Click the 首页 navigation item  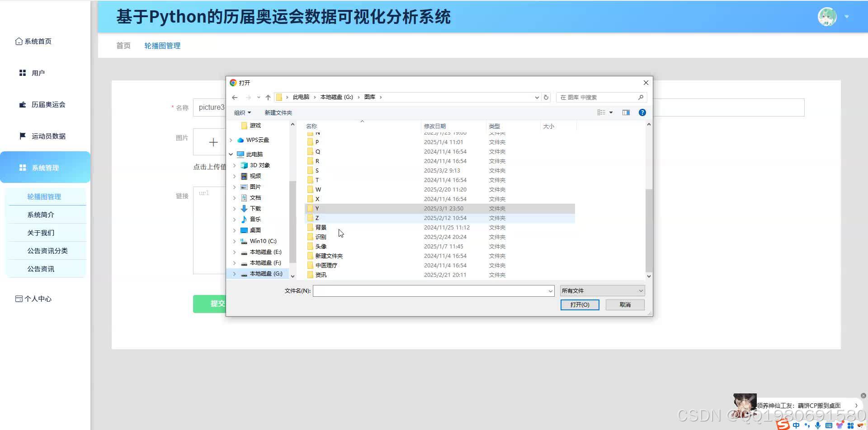[x=123, y=45]
